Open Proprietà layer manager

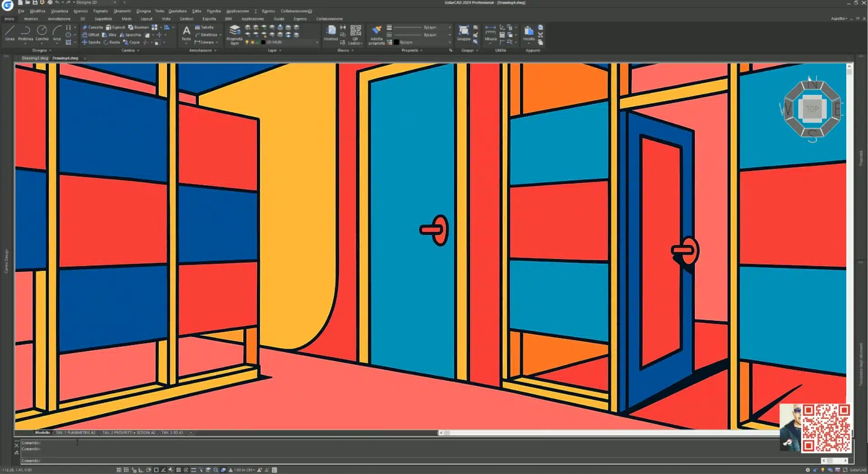click(235, 34)
